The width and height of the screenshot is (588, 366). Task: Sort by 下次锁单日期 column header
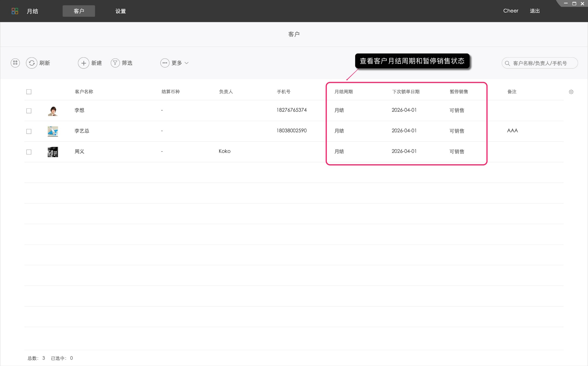click(406, 92)
